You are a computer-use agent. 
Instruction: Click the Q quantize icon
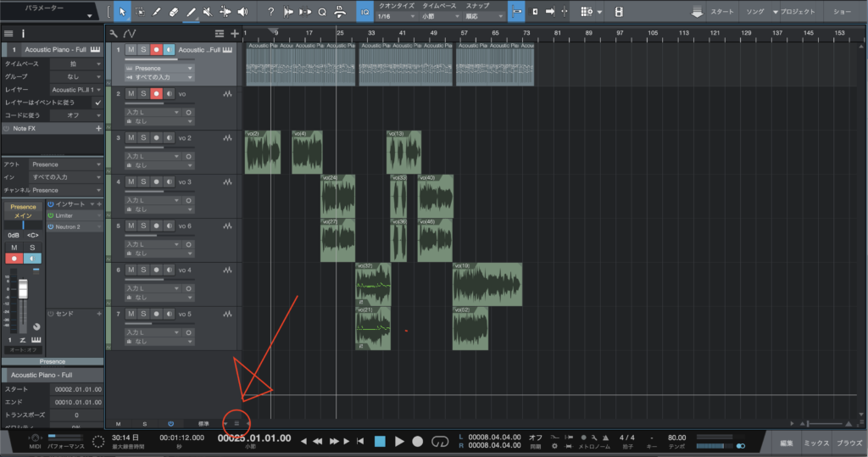322,12
